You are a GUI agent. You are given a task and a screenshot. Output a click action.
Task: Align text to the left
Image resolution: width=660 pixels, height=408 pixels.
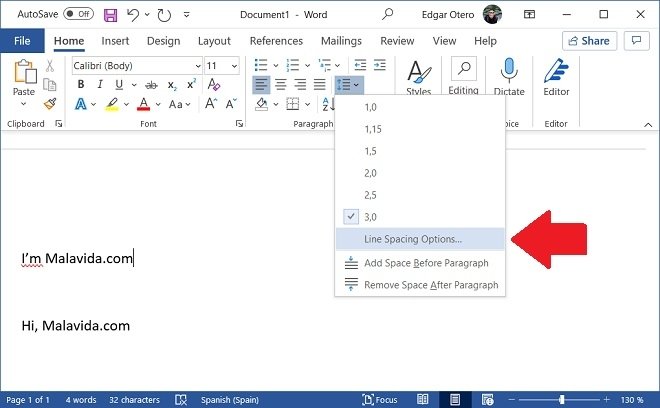click(x=261, y=85)
